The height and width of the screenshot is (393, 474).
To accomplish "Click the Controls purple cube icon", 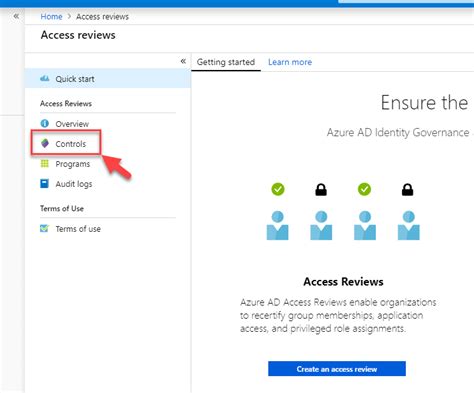I will (x=45, y=143).
